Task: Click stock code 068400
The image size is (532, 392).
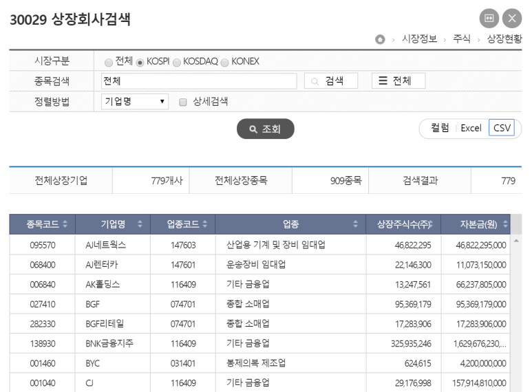Action: (x=43, y=265)
